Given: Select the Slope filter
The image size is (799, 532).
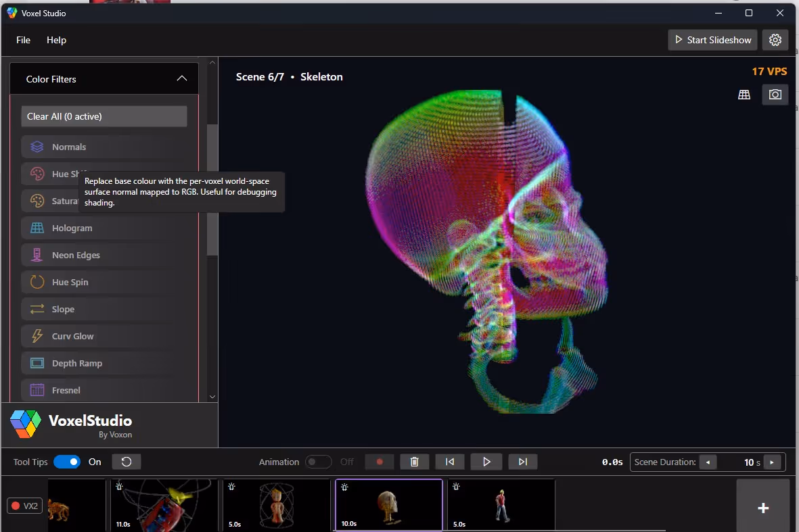Looking at the screenshot, I should click(x=104, y=309).
